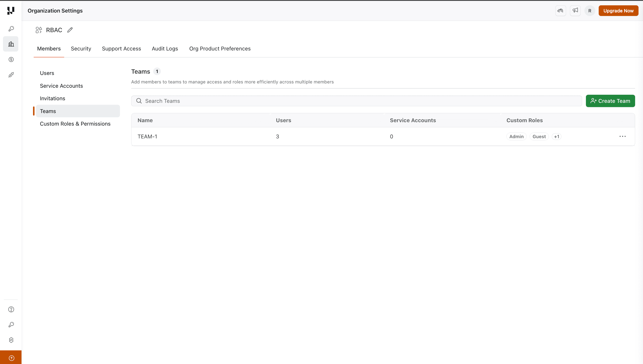Click the upgrade arrow icon at sidebar bottom
The width and height of the screenshot is (643, 364).
point(11,357)
